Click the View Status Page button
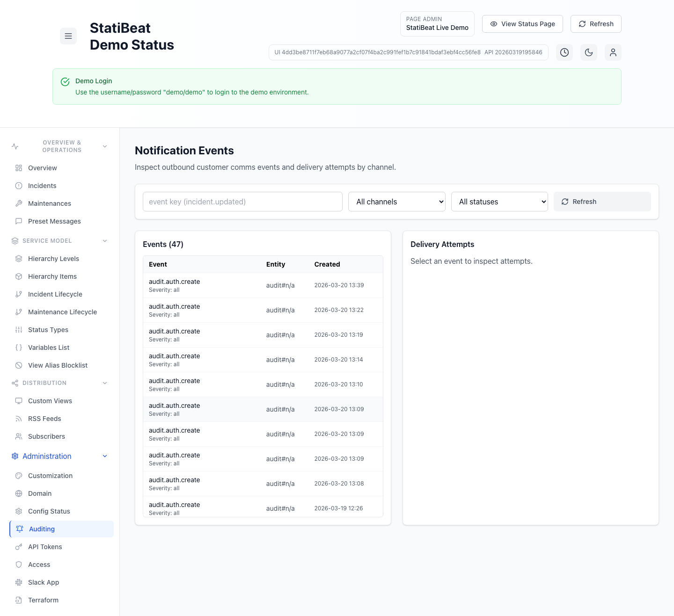674x616 pixels. pyautogui.click(x=522, y=24)
